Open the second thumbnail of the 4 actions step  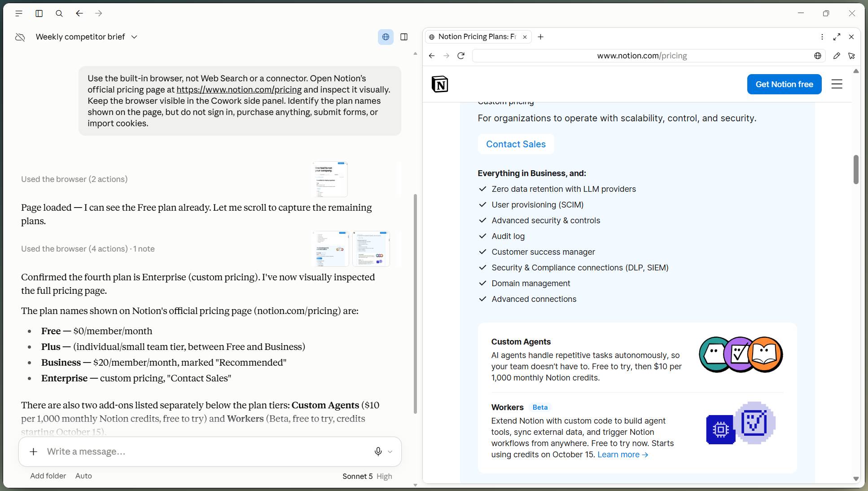tap(371, 249)
